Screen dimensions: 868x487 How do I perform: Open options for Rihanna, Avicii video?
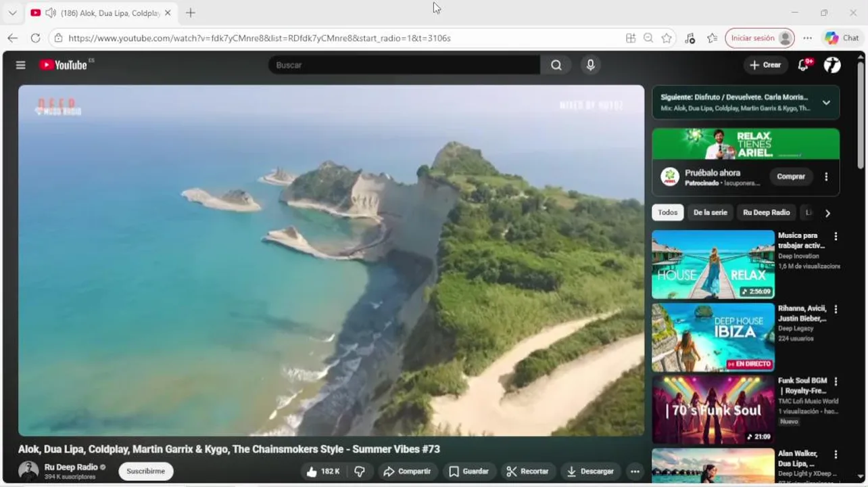pyautogui.click(x=836, y=309)
